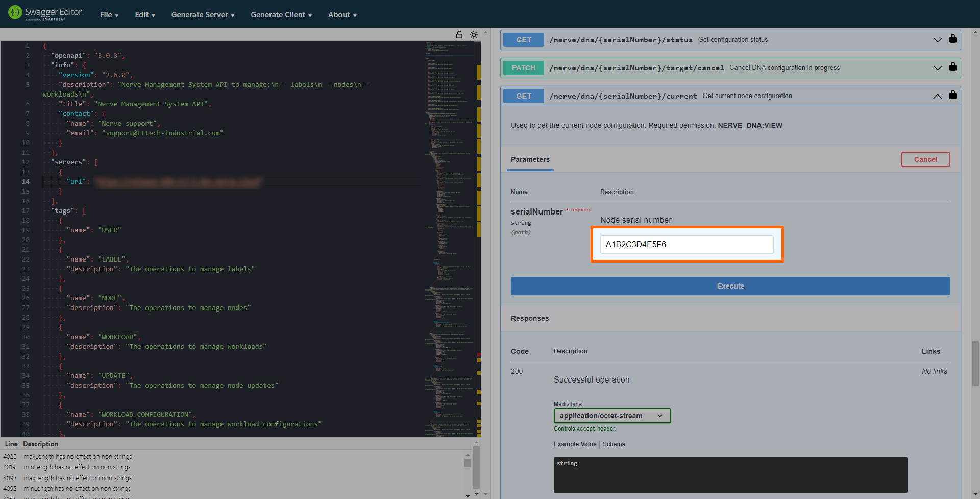
Task: Click the GET badge of the current endpoint
Action: tap(523, 96)
